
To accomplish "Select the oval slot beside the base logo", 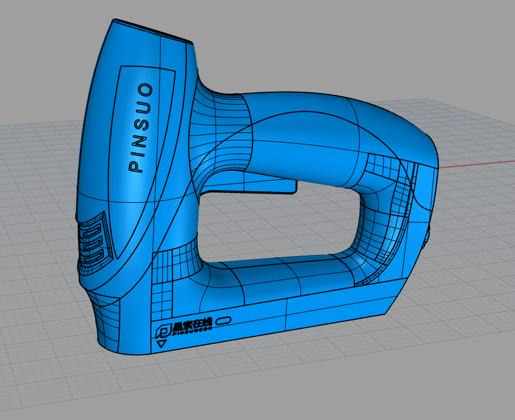I will point(223,320).
